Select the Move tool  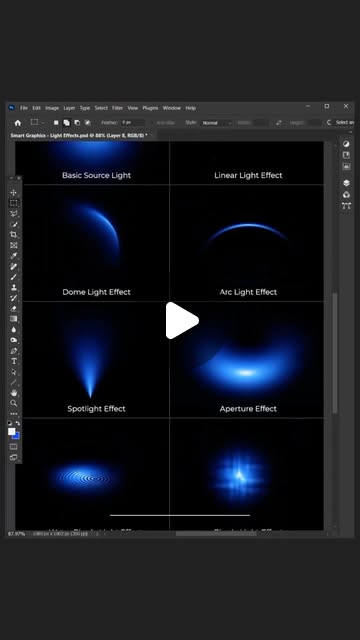coord(14,193)
